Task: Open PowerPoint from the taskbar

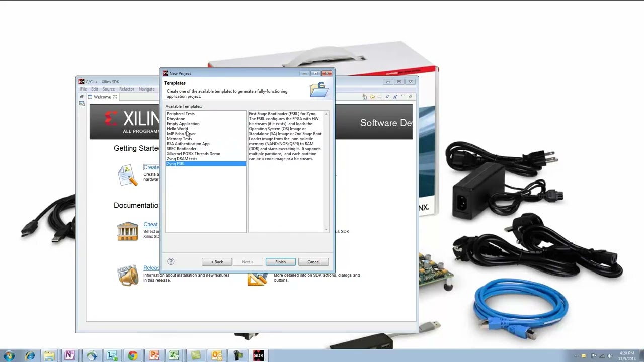Action: tap(154, 355)
